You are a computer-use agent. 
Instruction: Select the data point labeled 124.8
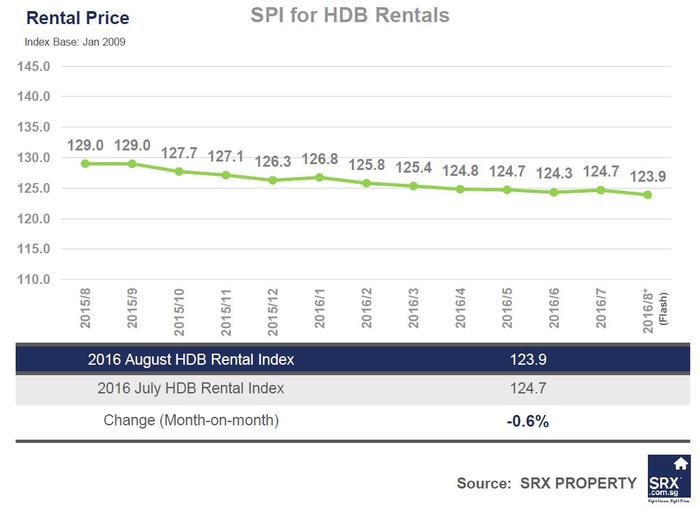click(460, 189)
